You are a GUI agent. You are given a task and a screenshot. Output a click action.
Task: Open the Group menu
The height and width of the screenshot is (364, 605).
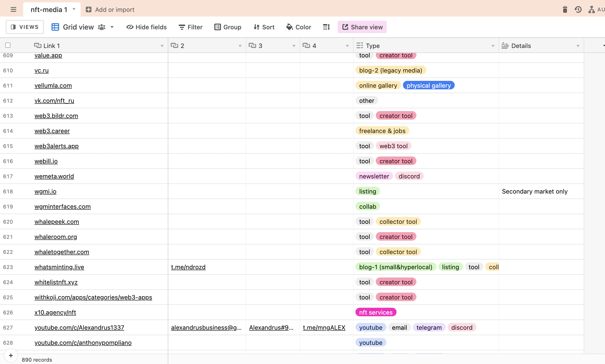(228, 27)
